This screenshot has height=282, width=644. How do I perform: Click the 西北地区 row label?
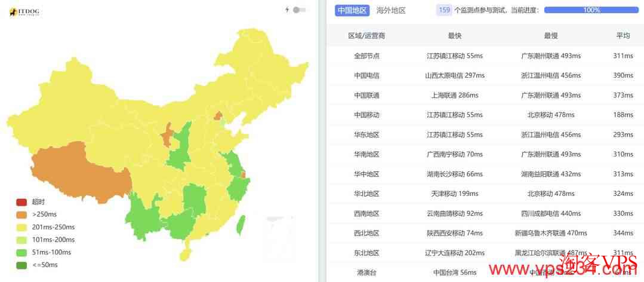coord(367,233)
